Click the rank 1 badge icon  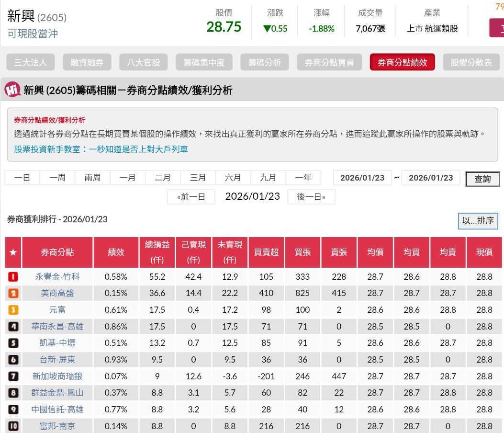13,276
